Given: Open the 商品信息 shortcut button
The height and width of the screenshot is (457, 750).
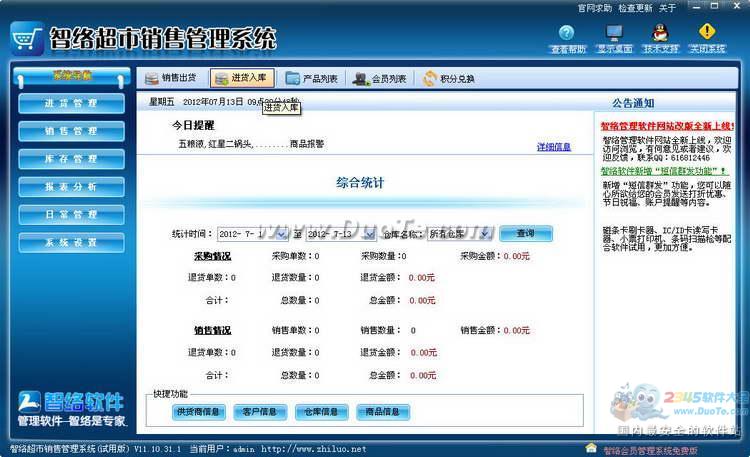Looking at the screenshot, I should tap(383, 412).
